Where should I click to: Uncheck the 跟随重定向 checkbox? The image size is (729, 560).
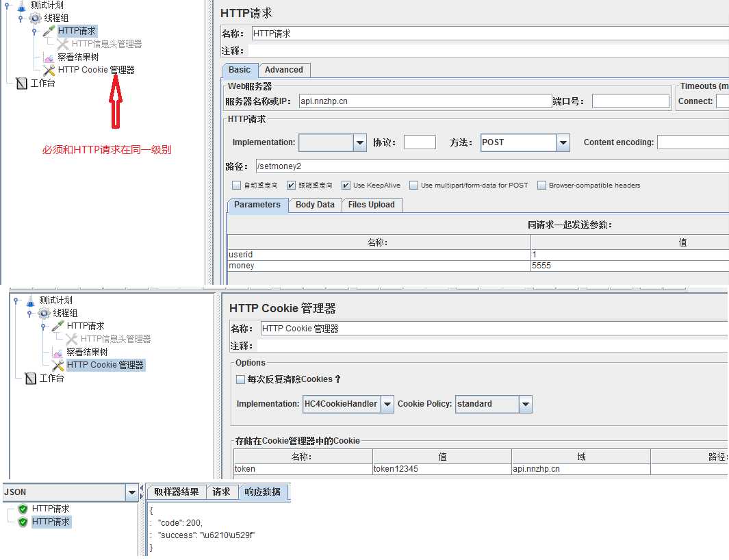(x=291, y=185)
